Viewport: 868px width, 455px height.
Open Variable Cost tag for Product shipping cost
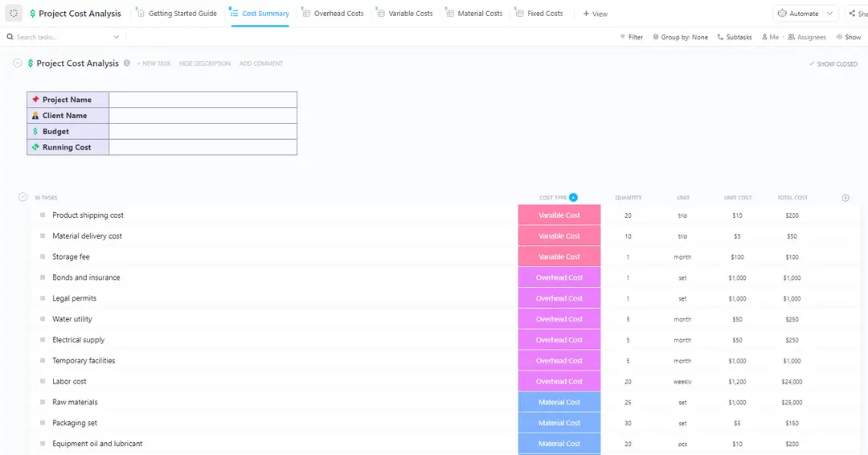tap(559, 215)
